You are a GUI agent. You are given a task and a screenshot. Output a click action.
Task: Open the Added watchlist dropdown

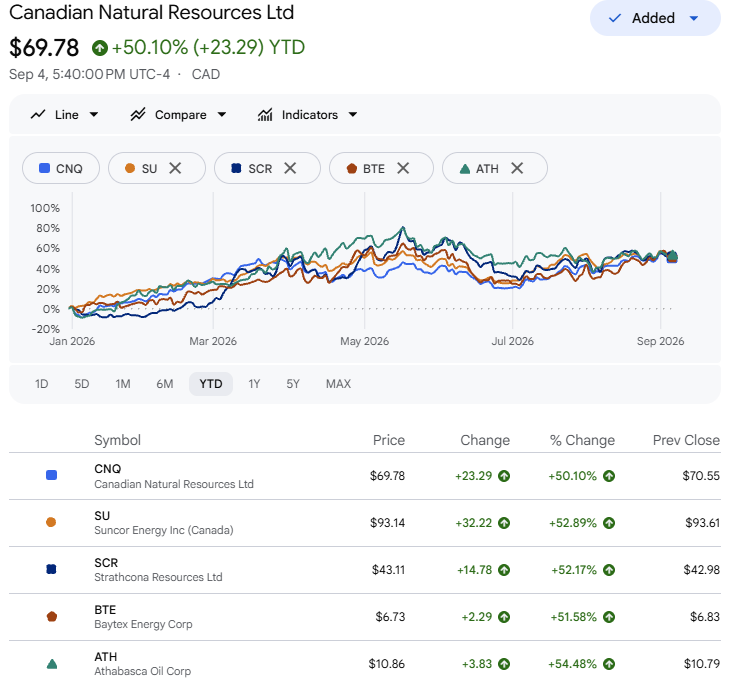pyautogui.click(x=655, y=18)
